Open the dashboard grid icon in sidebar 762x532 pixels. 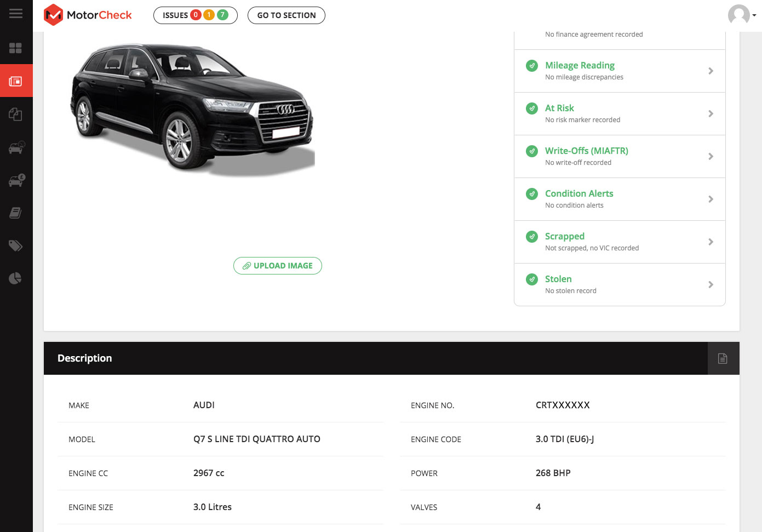point(15,48)
